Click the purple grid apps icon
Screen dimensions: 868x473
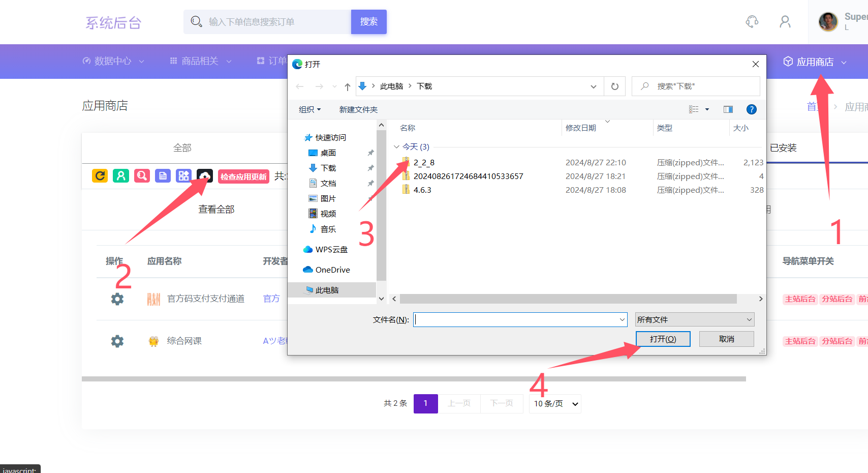(183, 176)
